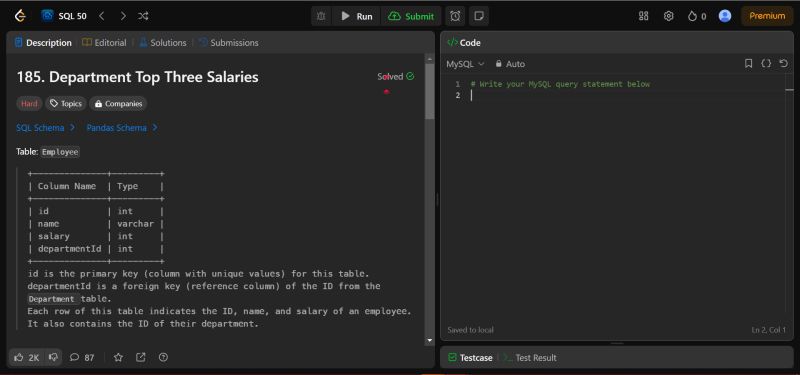Switch to the Submissions tab
800x375 pixels.
pyautogui.click(x=229, y=43)
